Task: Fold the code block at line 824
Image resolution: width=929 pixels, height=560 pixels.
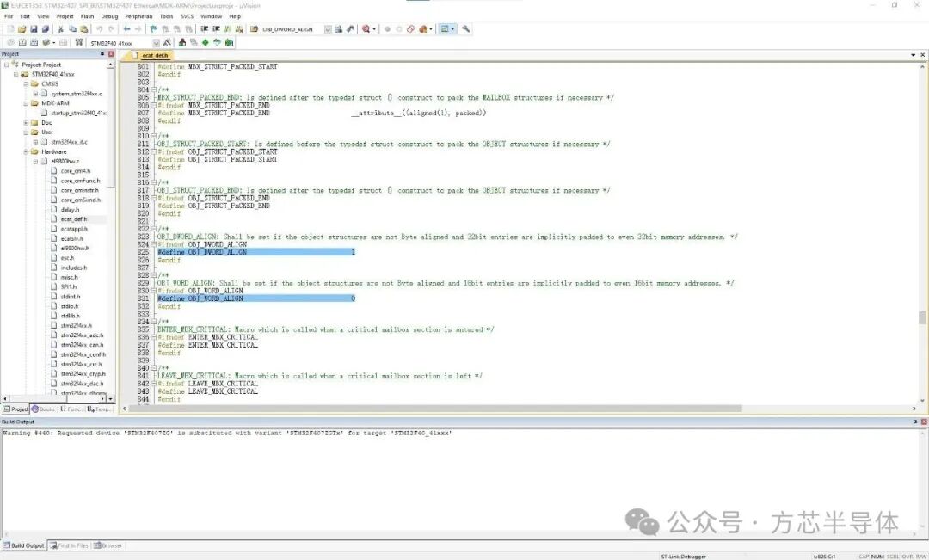Action: [154, 244]
